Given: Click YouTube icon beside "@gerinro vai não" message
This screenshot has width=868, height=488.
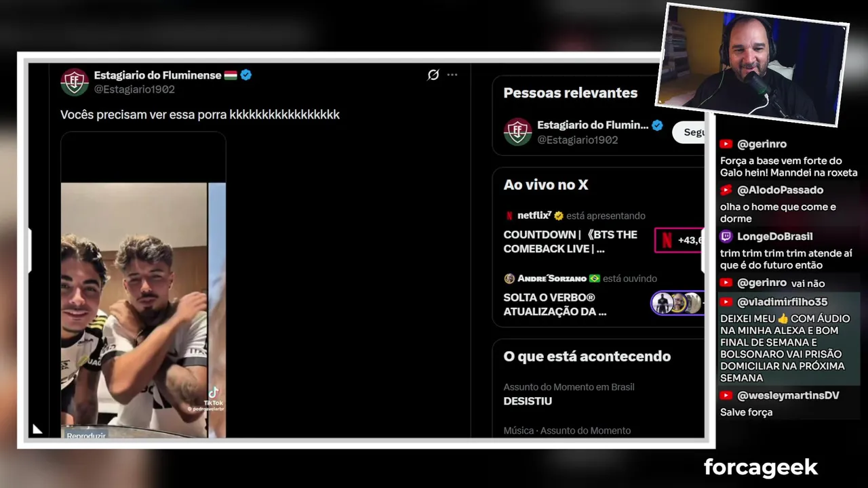Looking at the screenshot, I should click(x=726, y=283).
